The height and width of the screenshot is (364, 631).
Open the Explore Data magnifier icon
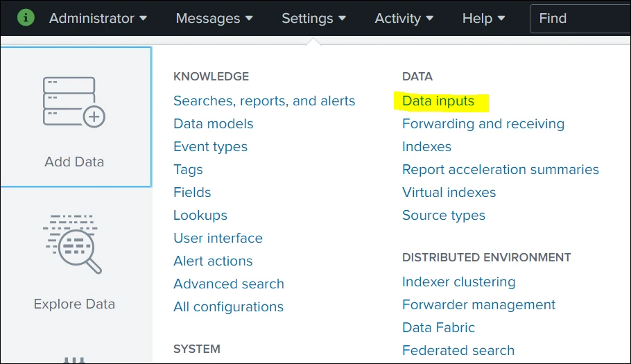pyautogui.click(x=72, y=244)
